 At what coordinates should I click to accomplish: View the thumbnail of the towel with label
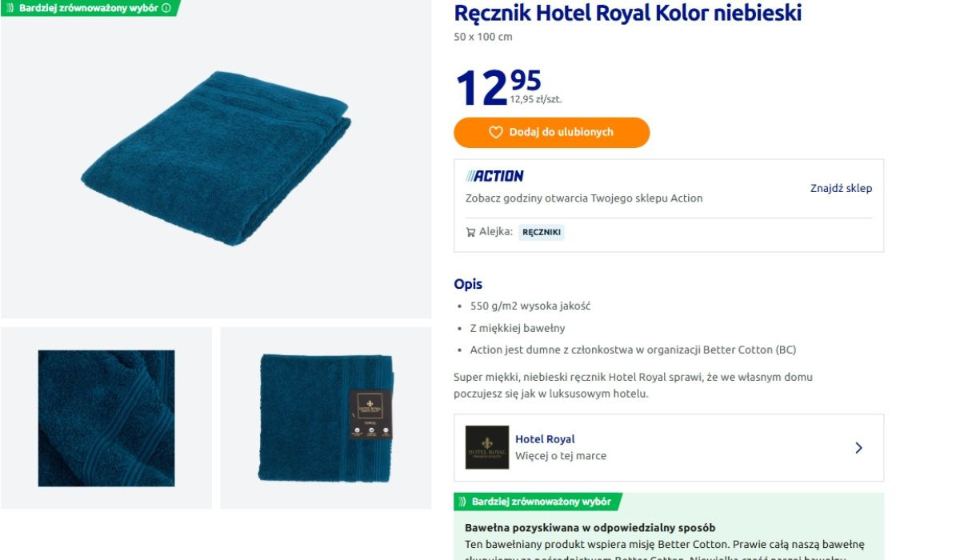326,418
